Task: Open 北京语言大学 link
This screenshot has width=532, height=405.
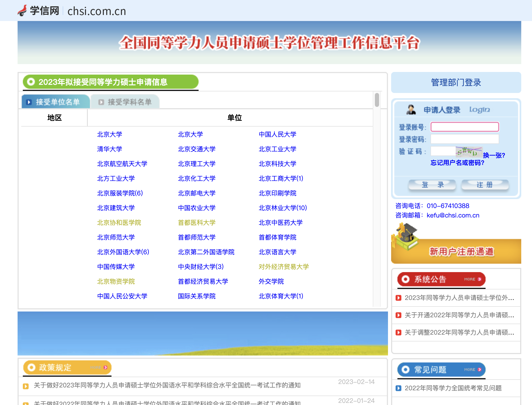Action: tap(278, 252)
